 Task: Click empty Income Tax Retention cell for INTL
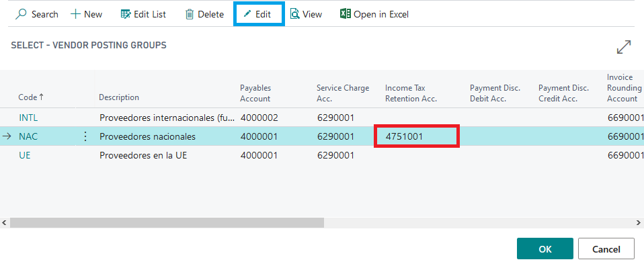pyautogui.click(x=417, y=118)
